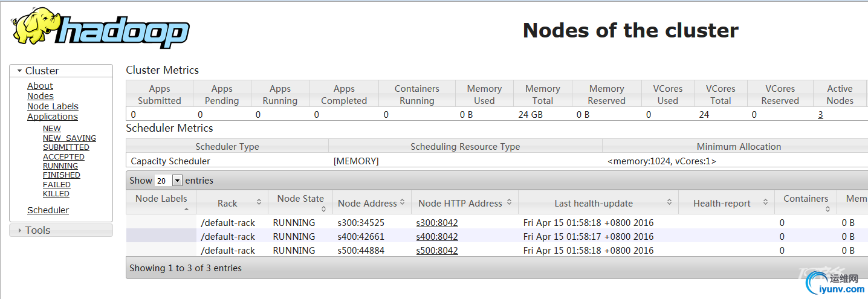This screenshot has height=299, width=868.
Task: Sort table by Rack column
Action: pos(232,203)
